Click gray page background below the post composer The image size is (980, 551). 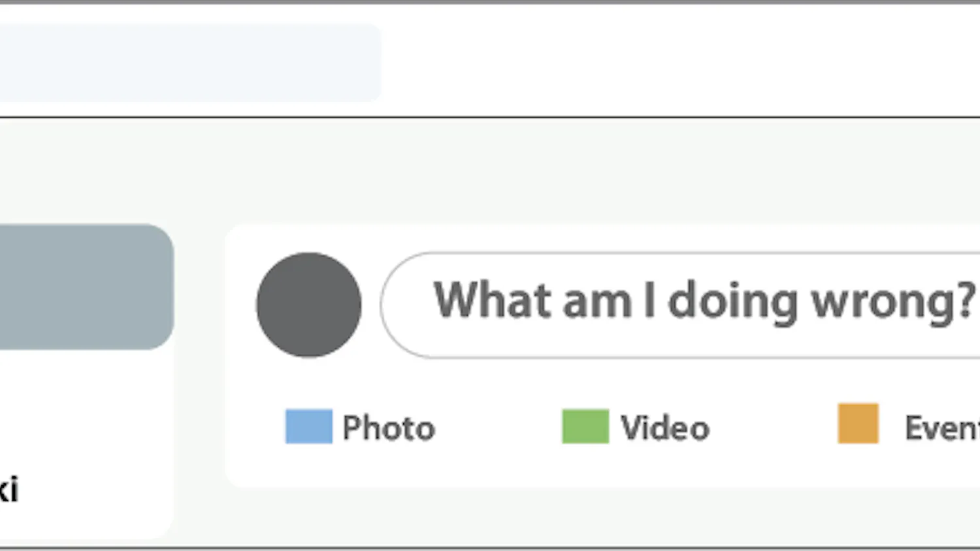point(588,519)
